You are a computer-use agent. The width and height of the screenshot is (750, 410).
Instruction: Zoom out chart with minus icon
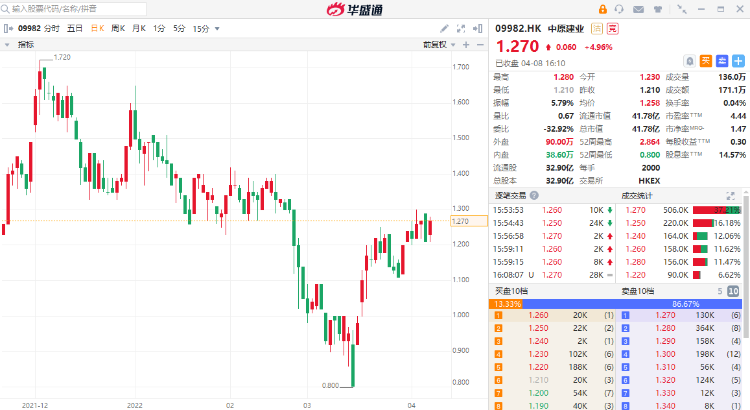[480, 44]
